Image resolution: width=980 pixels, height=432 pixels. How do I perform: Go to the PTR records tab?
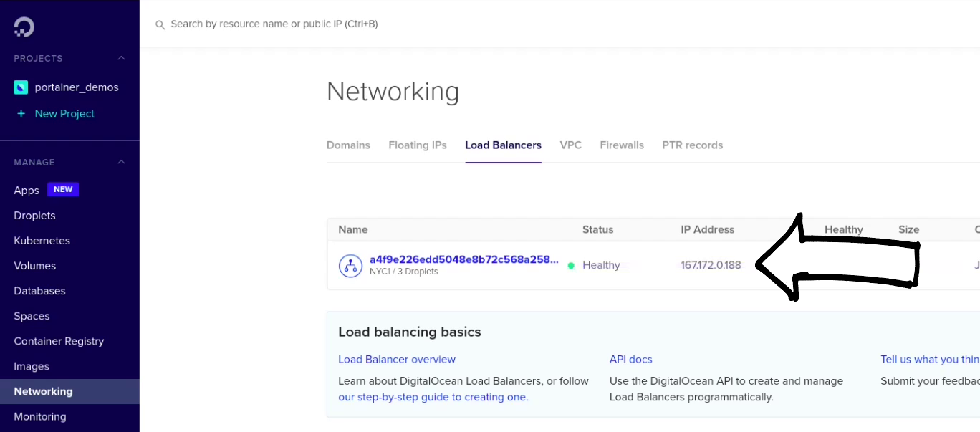click(x=693, y=145)
